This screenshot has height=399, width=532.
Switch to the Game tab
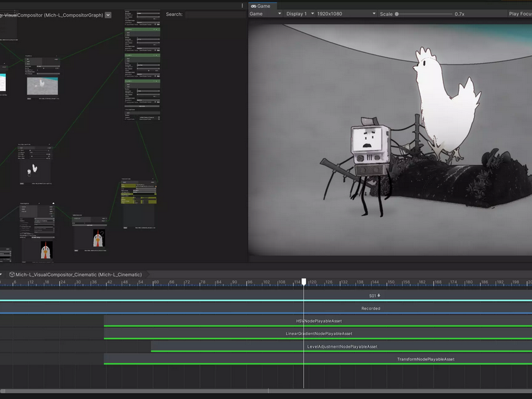(x=263, y=6)
